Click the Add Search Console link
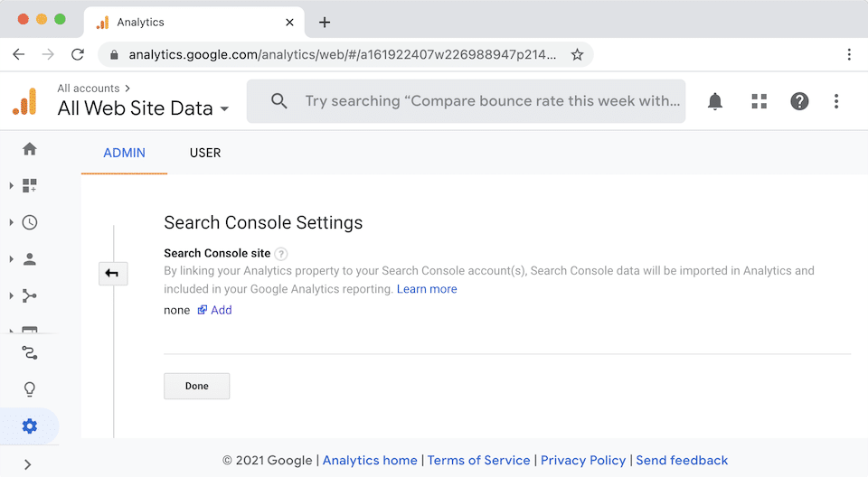This screenshot has height=477, width=868. [215, 310]
